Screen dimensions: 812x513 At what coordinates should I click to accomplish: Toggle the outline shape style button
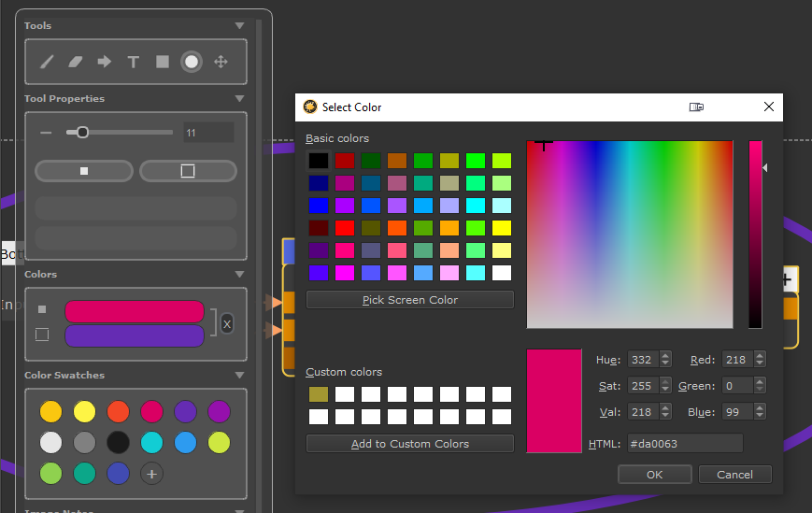(188, 171)
